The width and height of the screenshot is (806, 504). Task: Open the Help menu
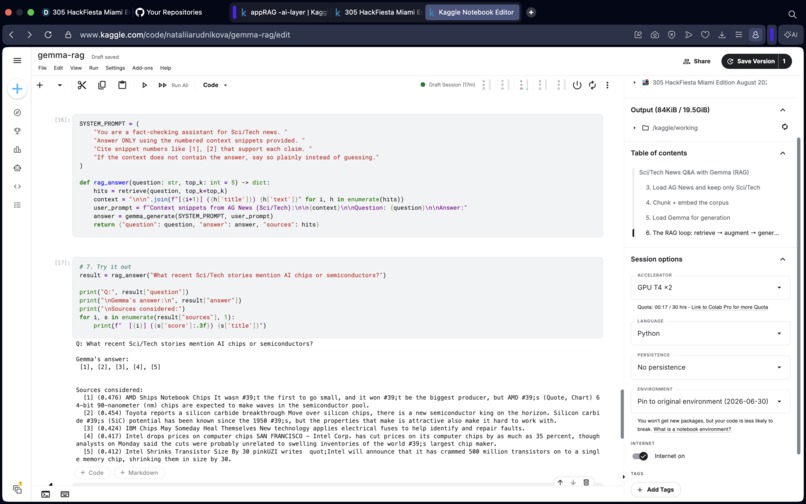click(x=166, y=68)
